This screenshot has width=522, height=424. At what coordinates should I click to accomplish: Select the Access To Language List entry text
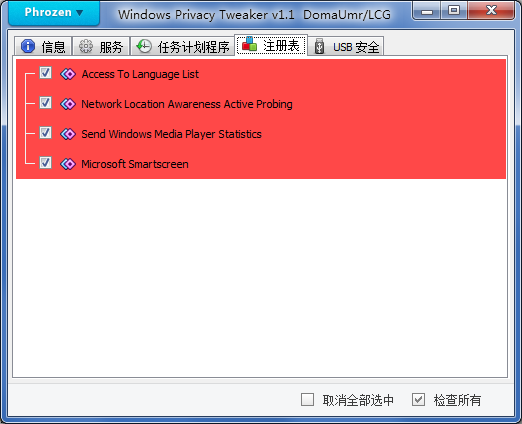[140, 74]
